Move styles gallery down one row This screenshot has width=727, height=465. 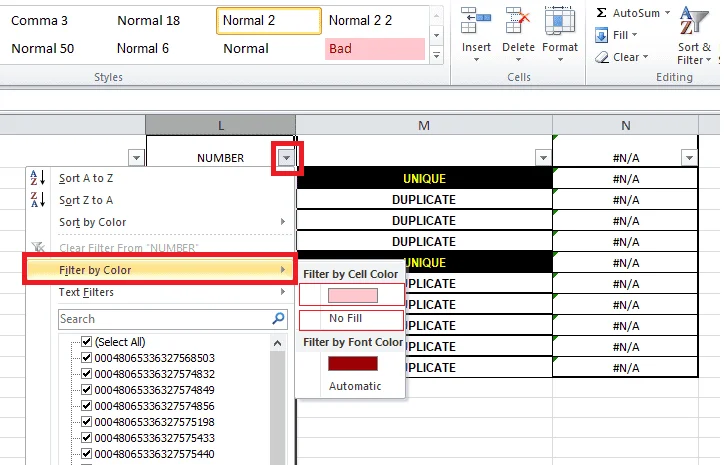(436, 35)
